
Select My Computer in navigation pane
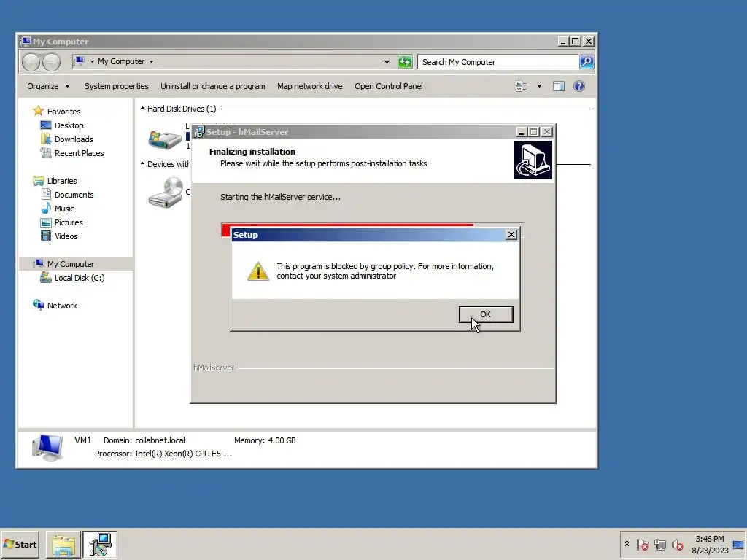[71, 264]
